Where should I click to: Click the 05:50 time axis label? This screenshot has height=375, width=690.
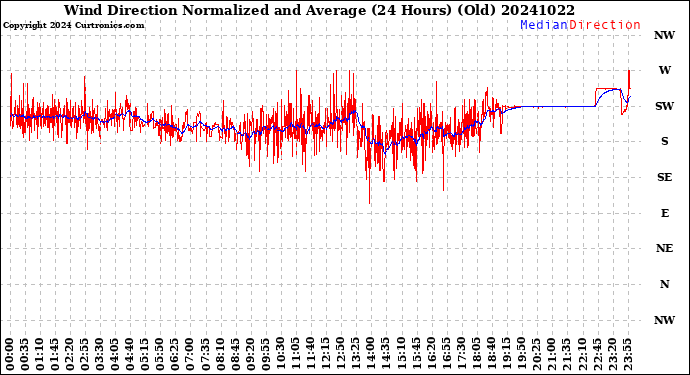pyautogui.click(x=160, y=354)
